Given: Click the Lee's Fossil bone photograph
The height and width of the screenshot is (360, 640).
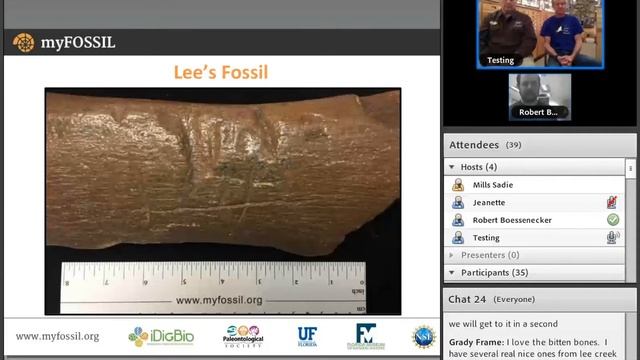Looking at the screenshot, I should tap(223, 201).
